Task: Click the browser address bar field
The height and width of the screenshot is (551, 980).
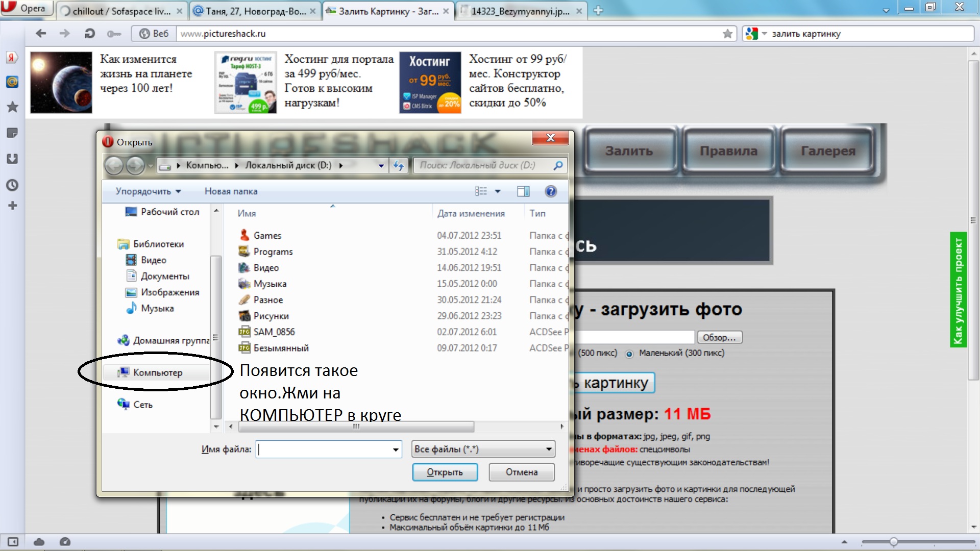Action: [x=449, y=34]
